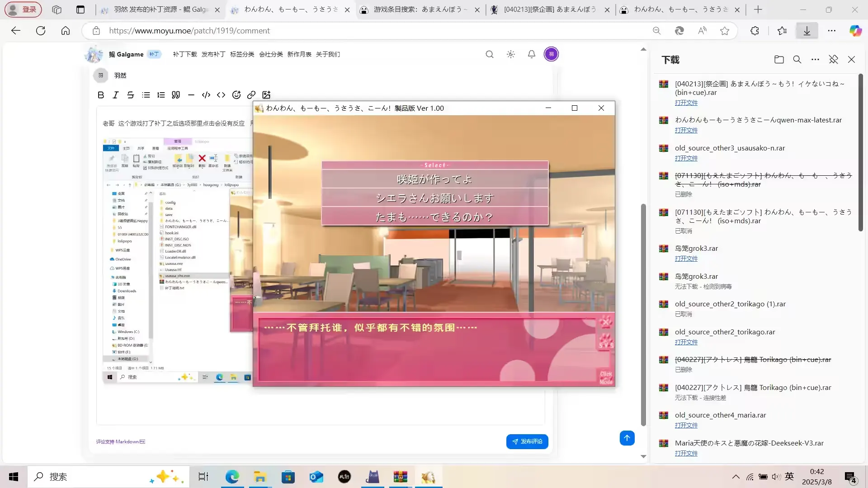868x488 pixels.
Task: Refresh the browser page
Action: (x=41, y=31)
